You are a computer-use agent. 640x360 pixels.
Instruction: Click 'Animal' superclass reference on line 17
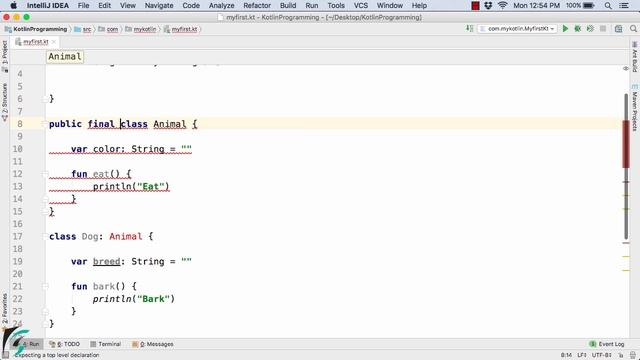(x=126, y=237)
